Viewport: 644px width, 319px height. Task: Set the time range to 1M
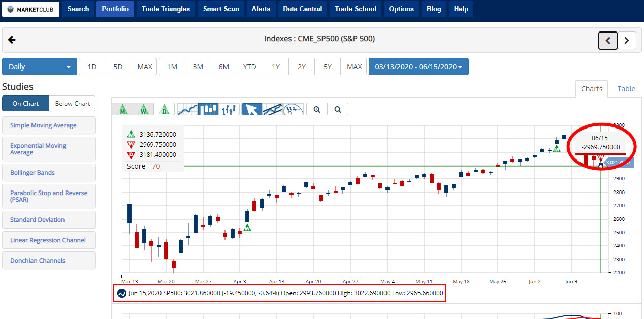(172, 67)
